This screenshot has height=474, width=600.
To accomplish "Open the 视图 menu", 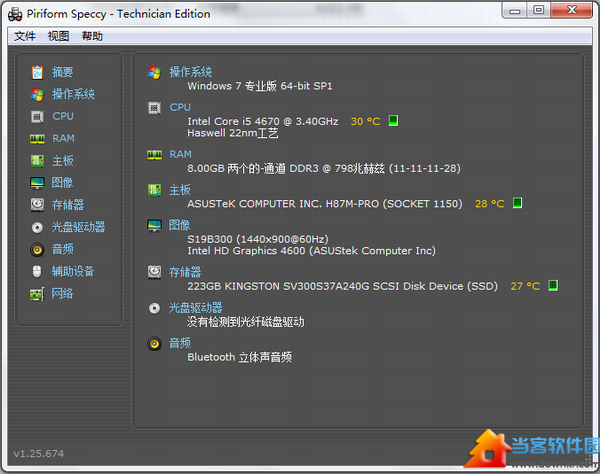I will coord(59,36).
